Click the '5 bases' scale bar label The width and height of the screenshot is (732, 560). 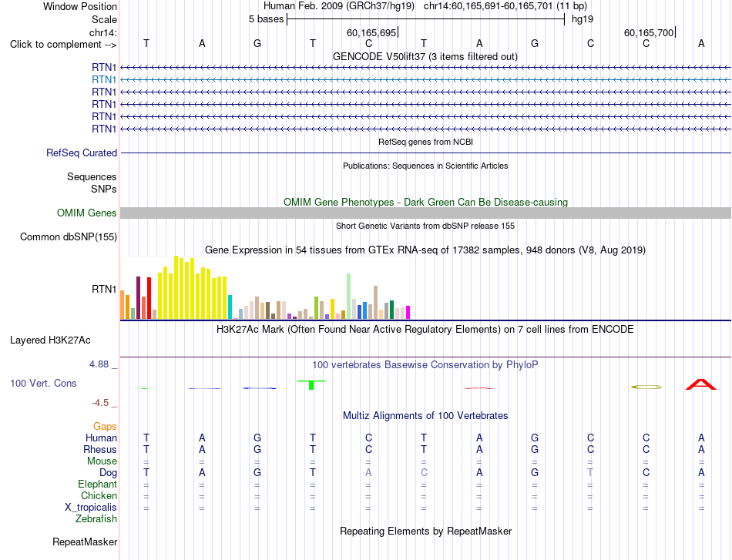point(266,19)
